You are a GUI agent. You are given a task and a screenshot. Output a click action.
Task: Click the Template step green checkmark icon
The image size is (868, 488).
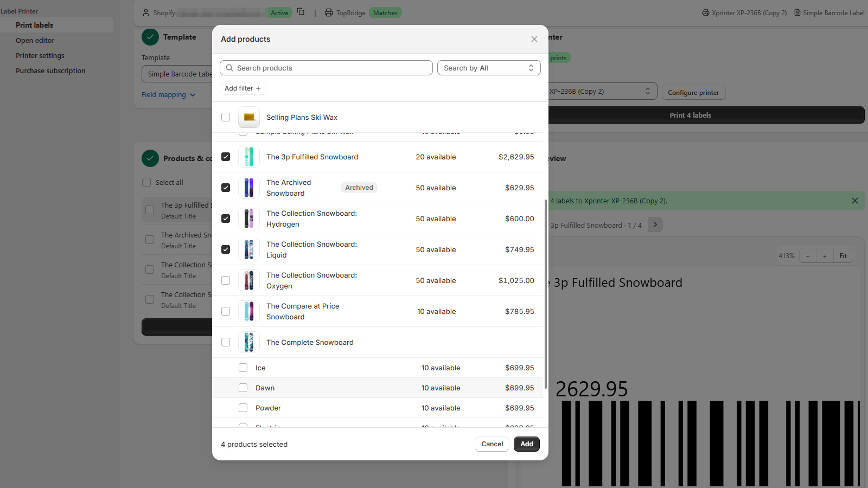pyautogui.click(x=150, y=37)
